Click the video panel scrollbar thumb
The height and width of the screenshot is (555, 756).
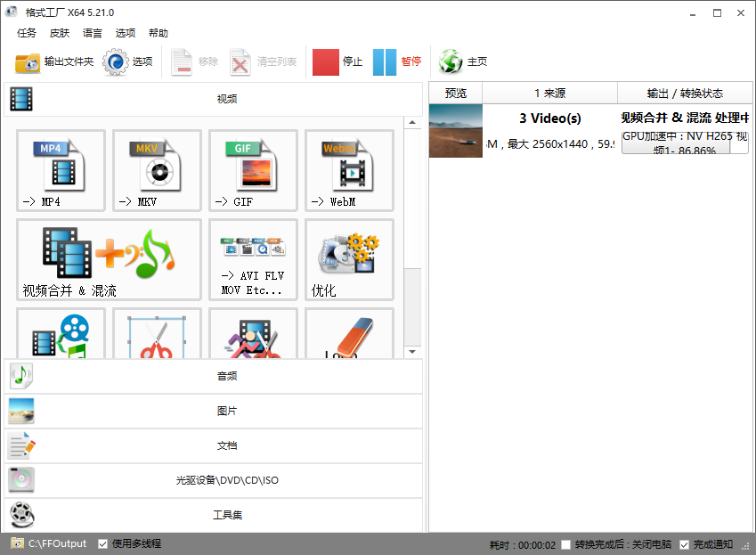tap(412, 306)
